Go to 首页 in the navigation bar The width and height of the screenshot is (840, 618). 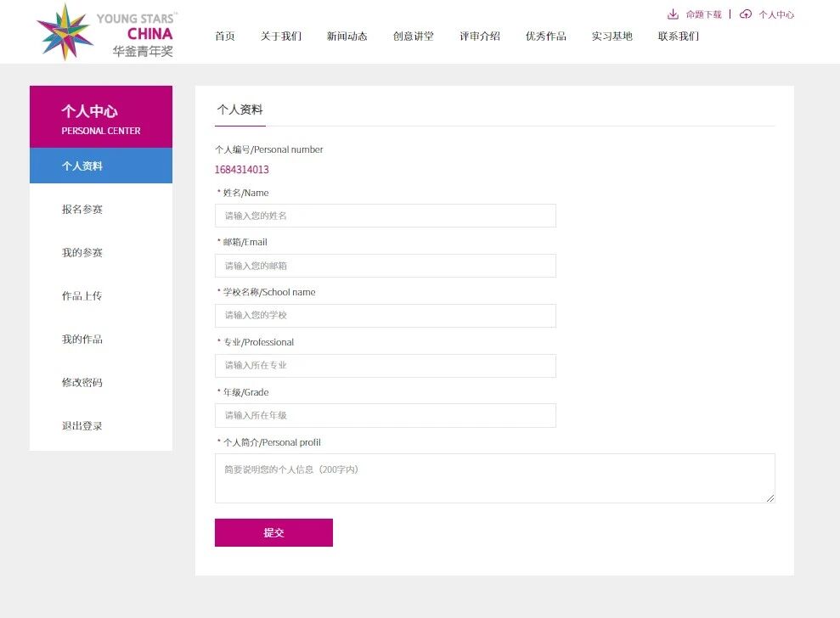pos(225,37)
